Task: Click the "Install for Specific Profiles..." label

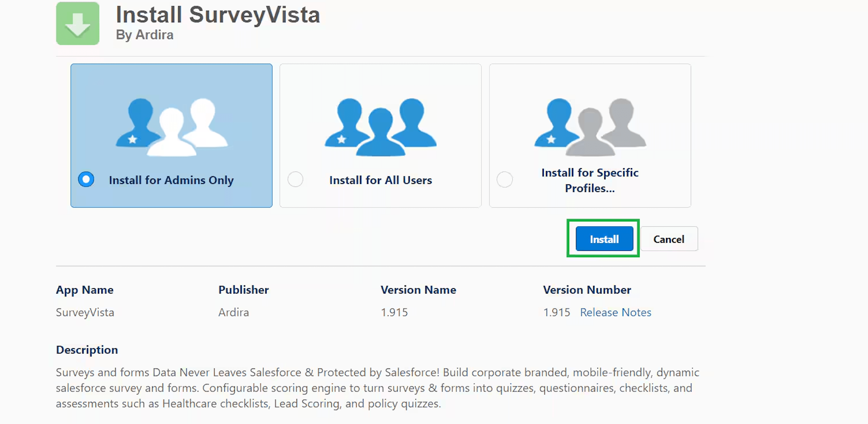Action: coord(590,180)
